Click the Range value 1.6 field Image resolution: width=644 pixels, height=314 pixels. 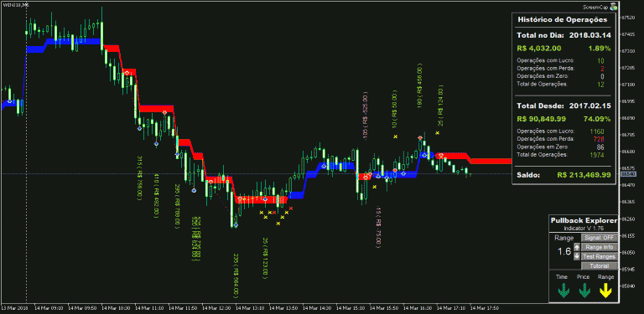pos(563,252)
